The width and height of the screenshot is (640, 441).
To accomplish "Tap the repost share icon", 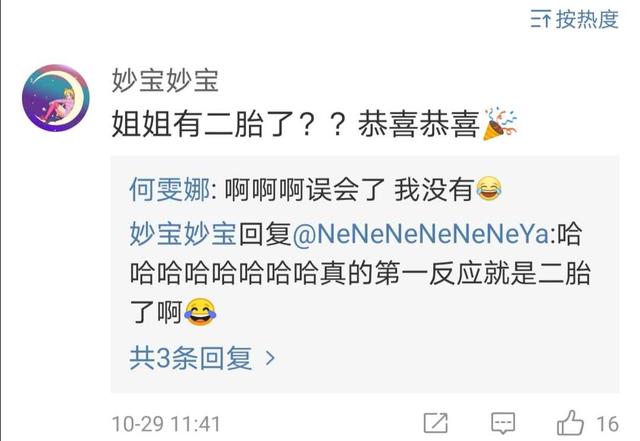I will coord(436,423).
